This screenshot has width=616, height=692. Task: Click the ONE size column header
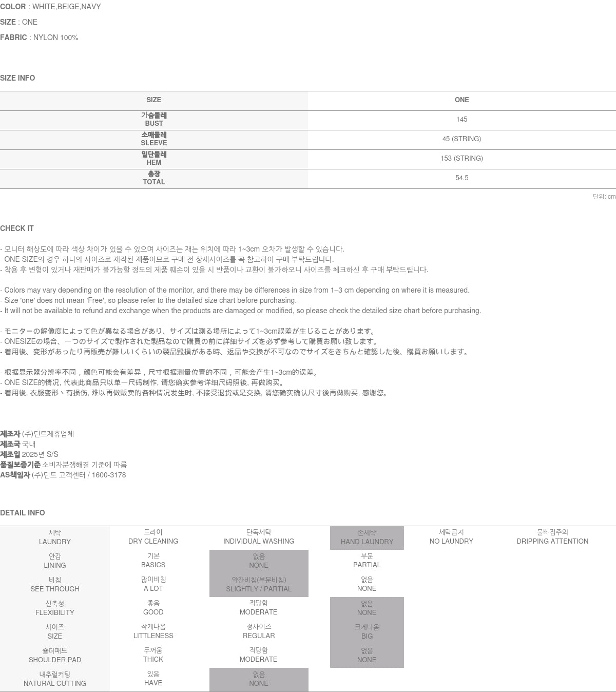point(461,100)
